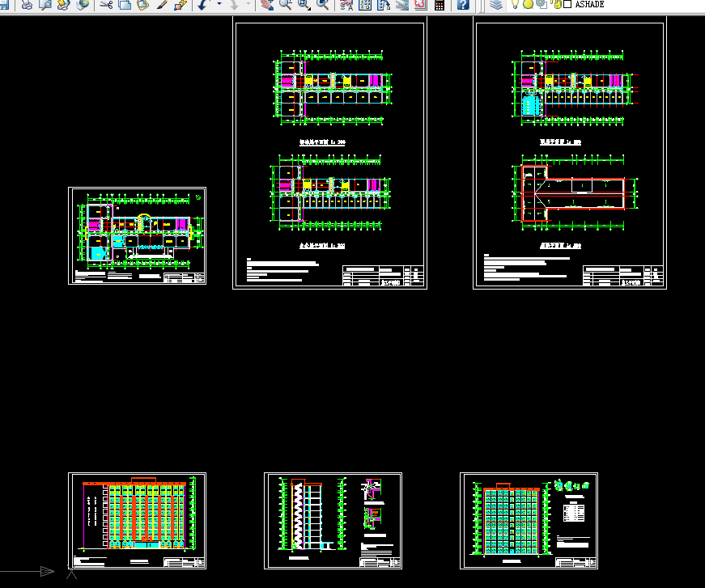Screen dimensions: 705x588
Task: Click the Redo arrow
Action: (x=234, y=5)
